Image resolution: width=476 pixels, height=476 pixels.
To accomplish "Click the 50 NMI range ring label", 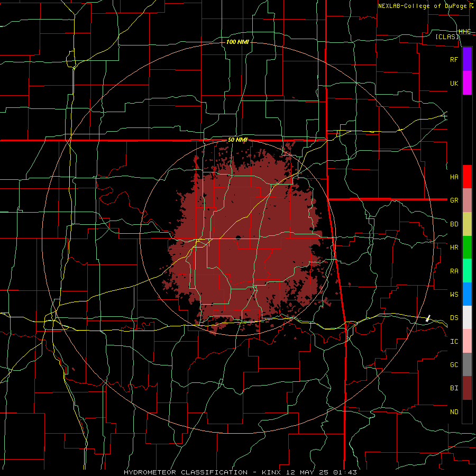I will pos(237,140).
